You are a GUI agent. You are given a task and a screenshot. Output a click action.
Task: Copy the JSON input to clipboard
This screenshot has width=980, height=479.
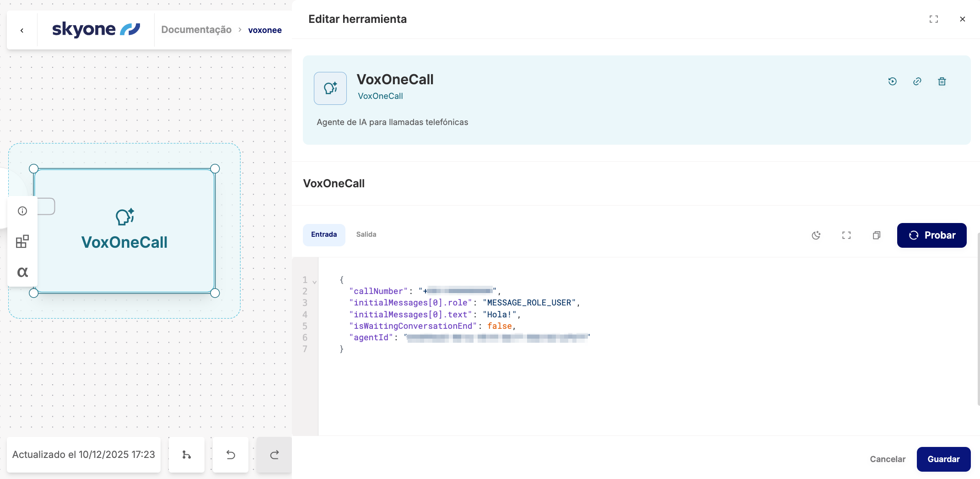876,235
